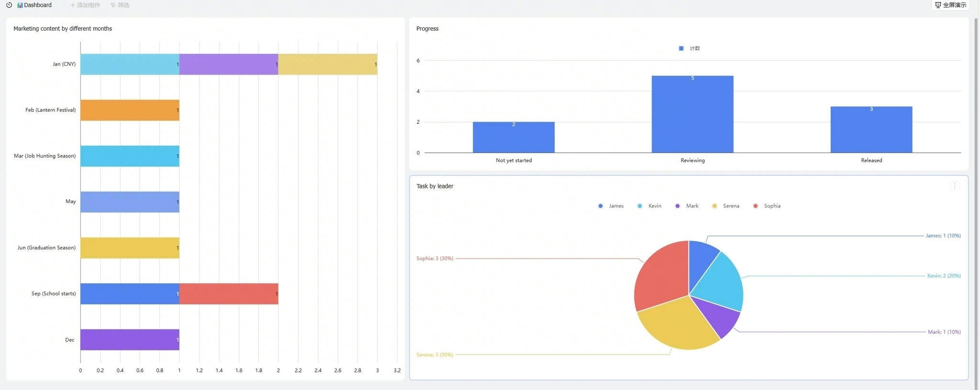This screenshot has height=390, width=980.
Task: Click the history clock icon beside Dashboard
Action: (x=9, y=5)
